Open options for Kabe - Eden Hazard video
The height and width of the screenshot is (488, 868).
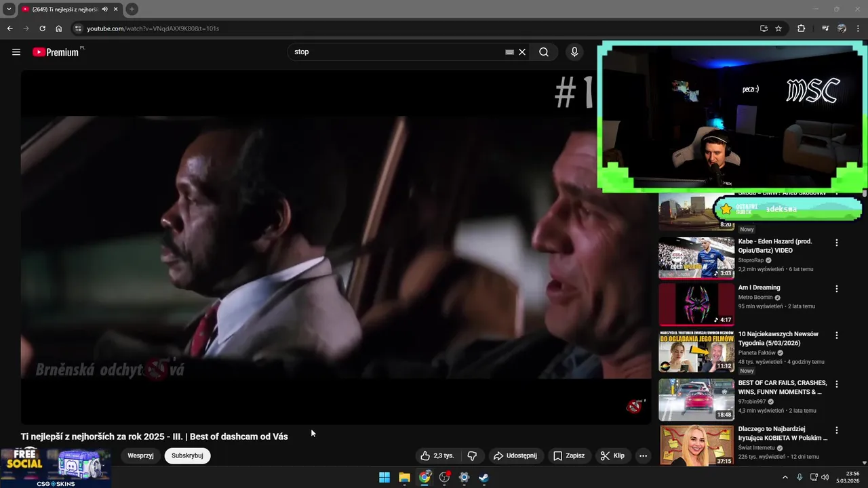click(836, 243)
